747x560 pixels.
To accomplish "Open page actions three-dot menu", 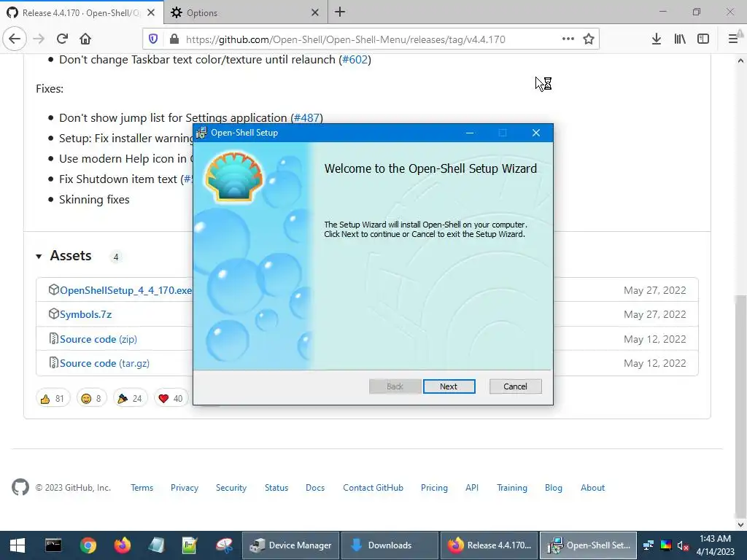I will pos(568,39).
